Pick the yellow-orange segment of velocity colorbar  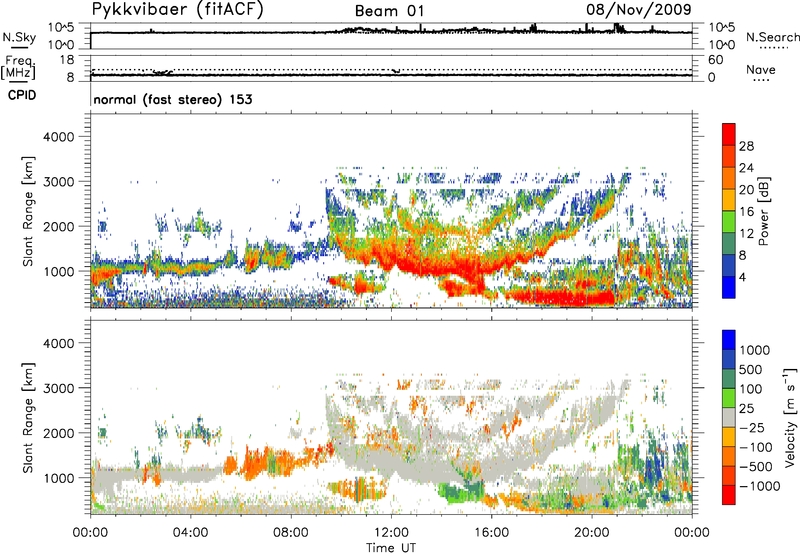pos(729,437)
